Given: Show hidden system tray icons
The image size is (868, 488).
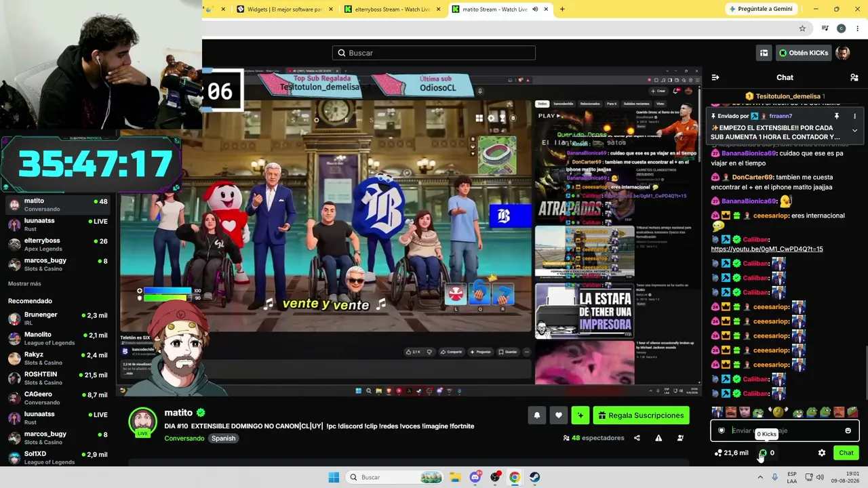Looking at the screenshot, I should [761, 477].
